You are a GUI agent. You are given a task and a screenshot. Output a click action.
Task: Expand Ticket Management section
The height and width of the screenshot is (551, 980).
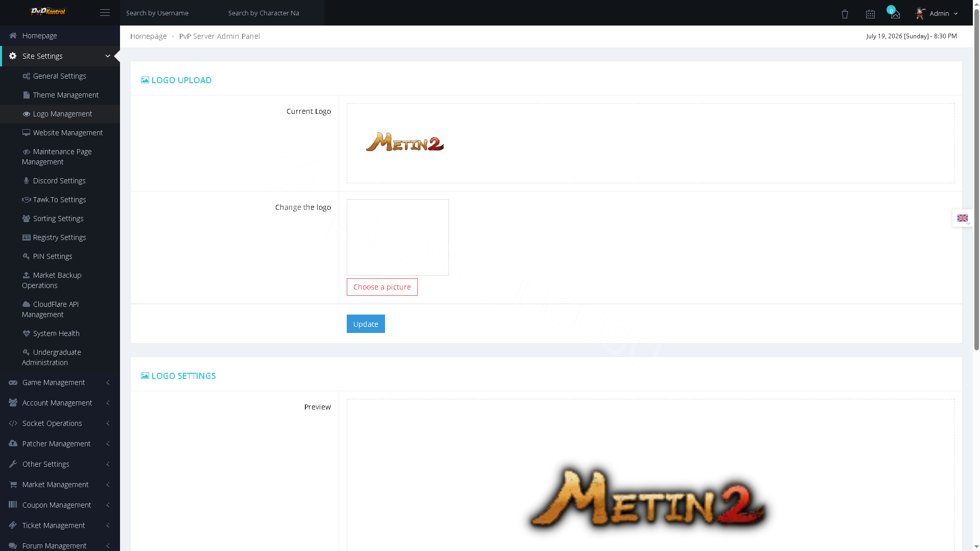(x=60, y=525)
